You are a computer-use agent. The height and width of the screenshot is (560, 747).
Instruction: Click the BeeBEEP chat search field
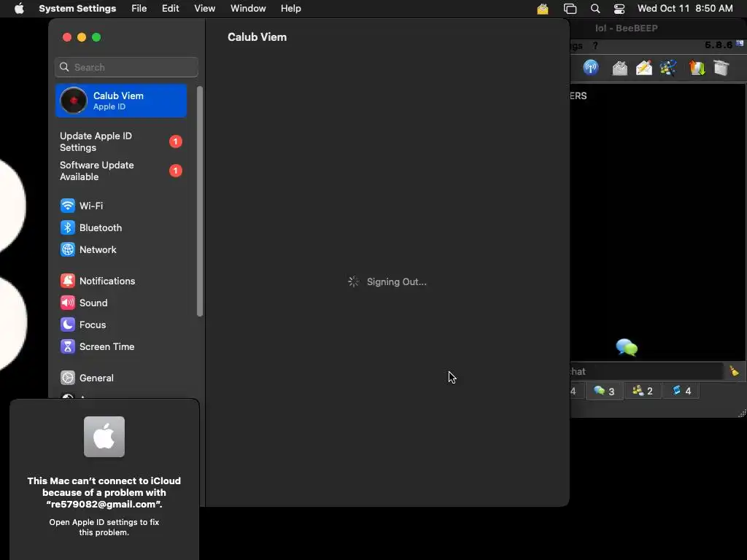point(646,371)
